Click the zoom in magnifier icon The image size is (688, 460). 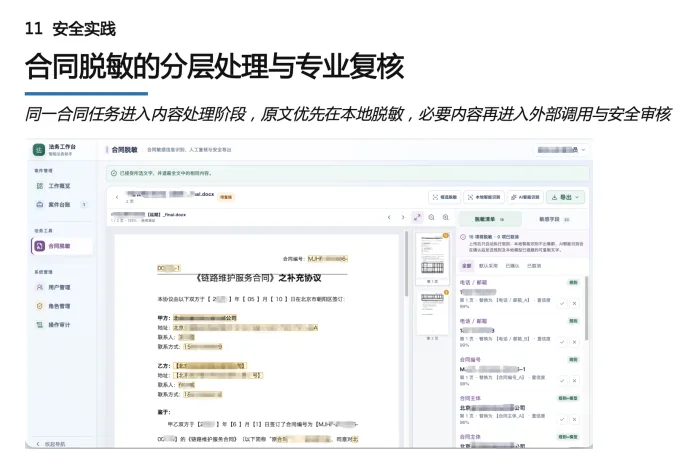point(446,217)
